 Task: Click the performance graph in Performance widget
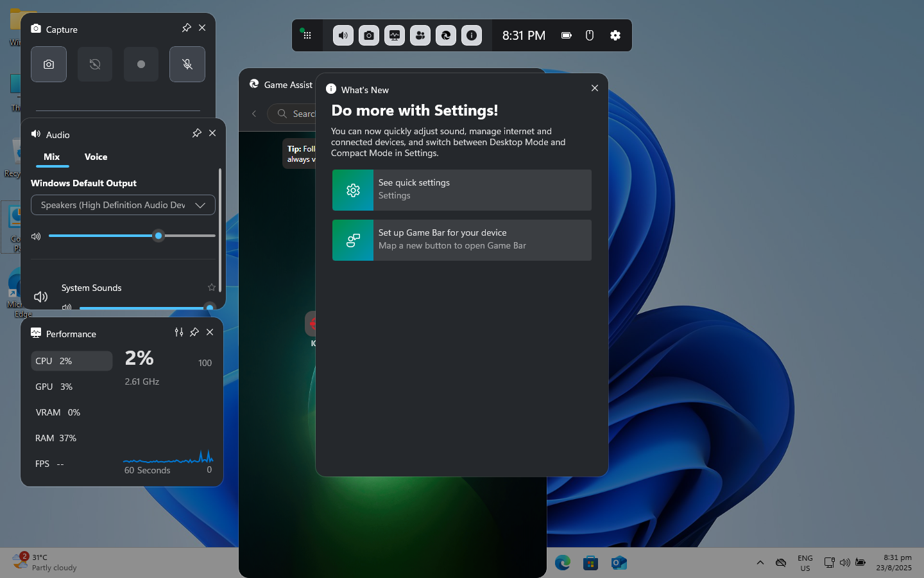point(168,457)
